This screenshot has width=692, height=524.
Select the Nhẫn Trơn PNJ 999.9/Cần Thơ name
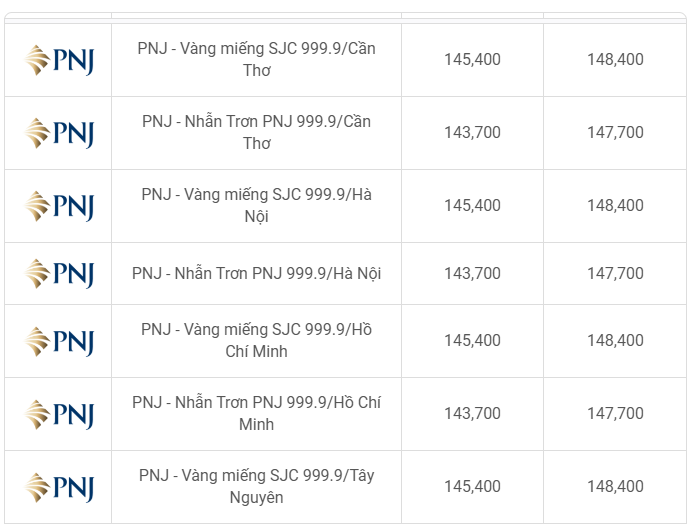[x=256, y=132]
